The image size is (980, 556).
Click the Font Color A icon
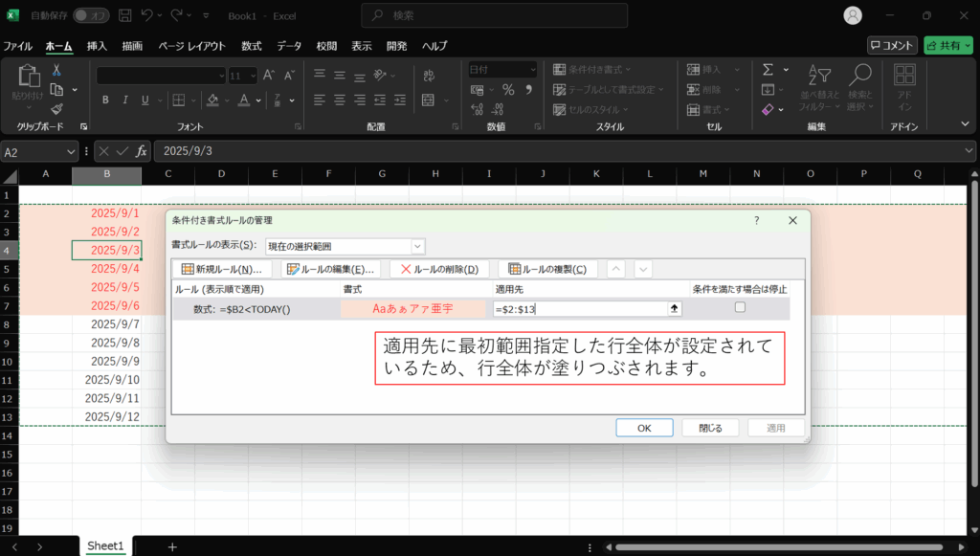click(x=244, y=100)
